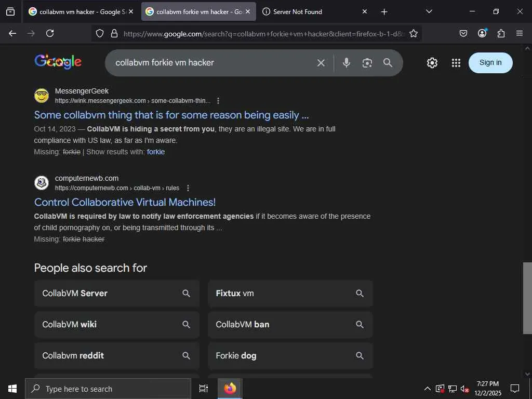Search 'Forkie dog' suggestion
This screenshot has width=532, height=399.
(x=290, y=356)
